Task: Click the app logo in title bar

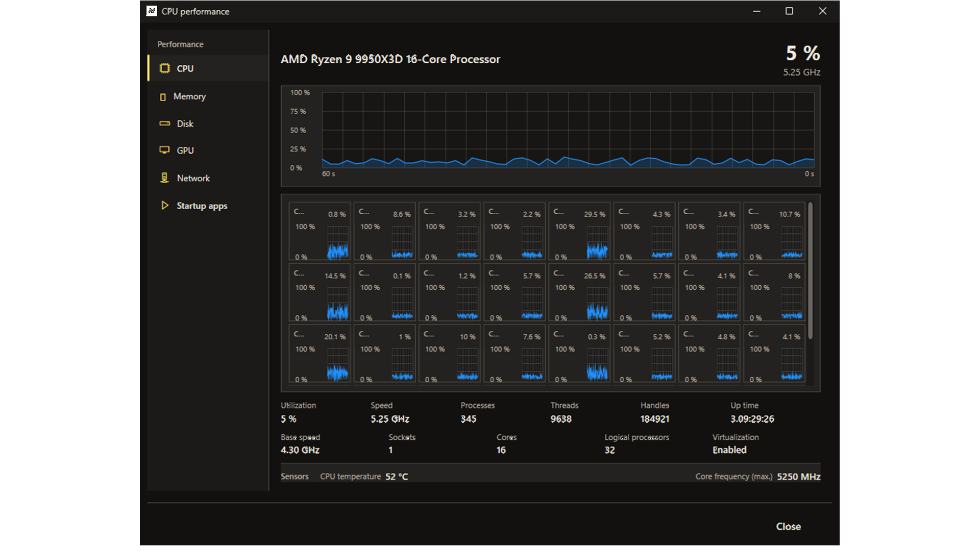Action: click(152, 11)
